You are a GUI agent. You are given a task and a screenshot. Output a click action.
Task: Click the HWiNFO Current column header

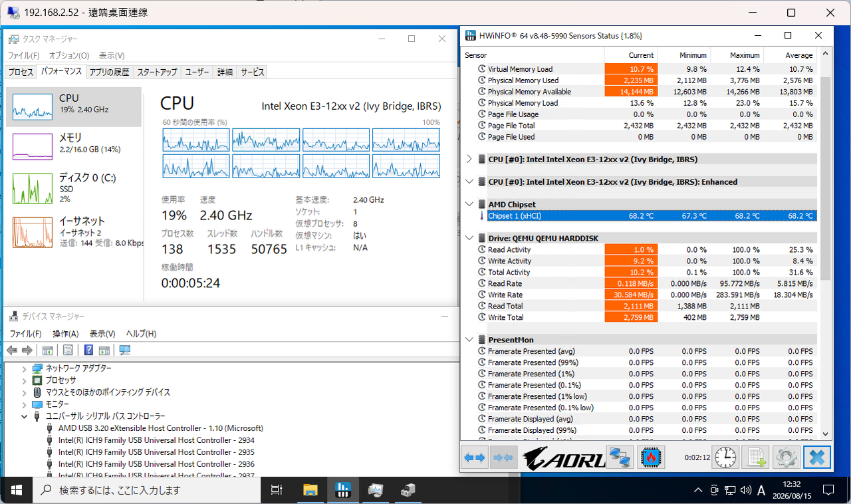[631, 55]
